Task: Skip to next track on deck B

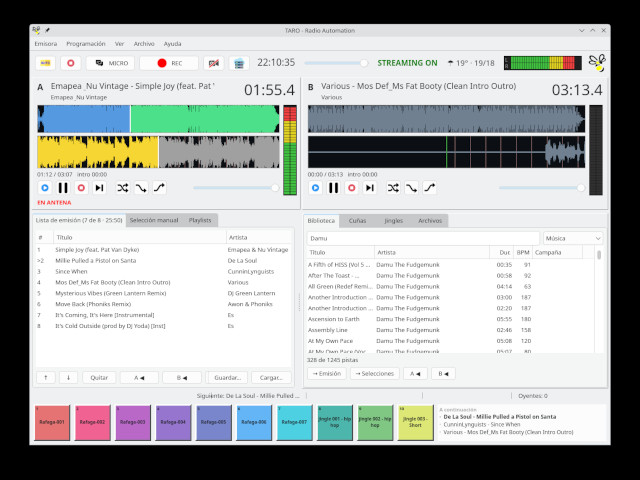Action: point(370,188)
